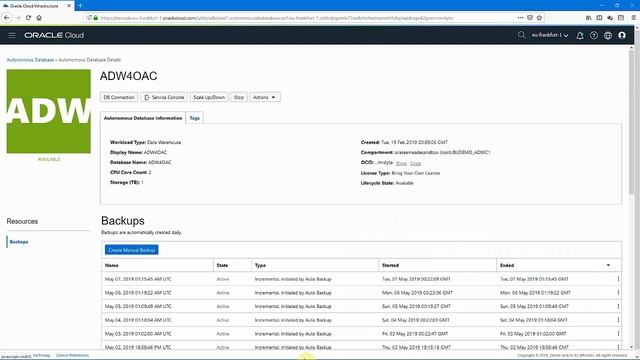Click the DB Connection button
The image size is (640, 360).
(x=119, y=98)
